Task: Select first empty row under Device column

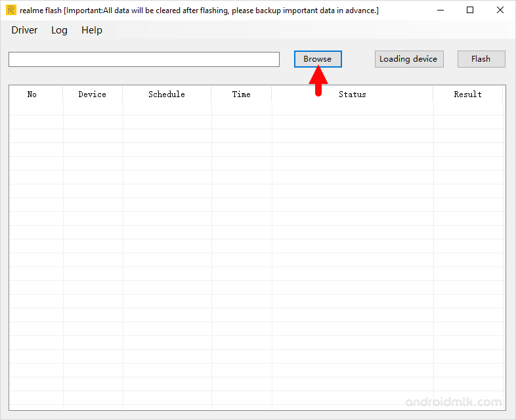Action: click(x=93, y=109)
